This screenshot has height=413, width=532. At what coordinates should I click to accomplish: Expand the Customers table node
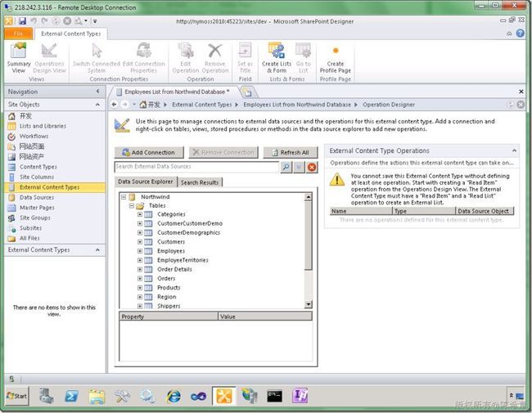point(139,242)
